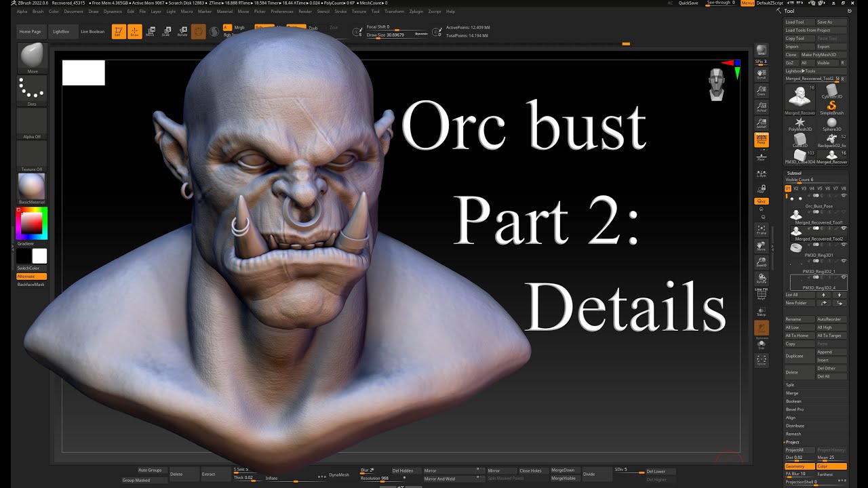Select the Cylinder3D tool thumbnail
868x488 pixels.
tap(831, 91)
